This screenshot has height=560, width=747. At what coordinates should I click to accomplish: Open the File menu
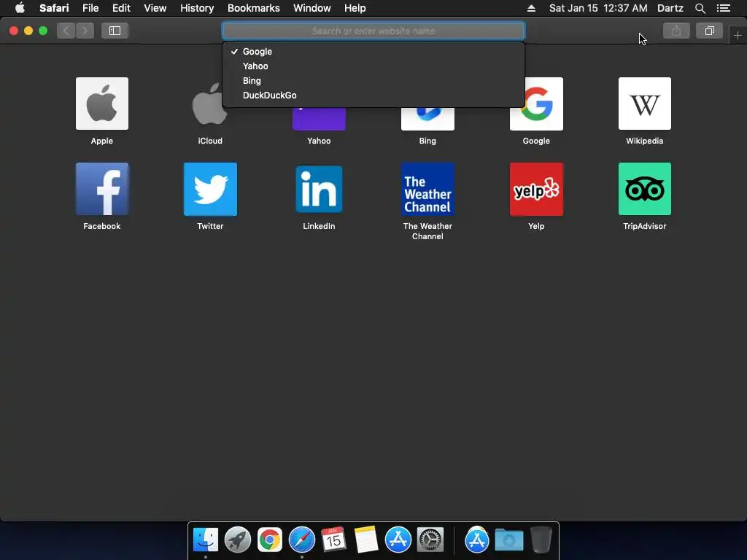pos(90,8)
